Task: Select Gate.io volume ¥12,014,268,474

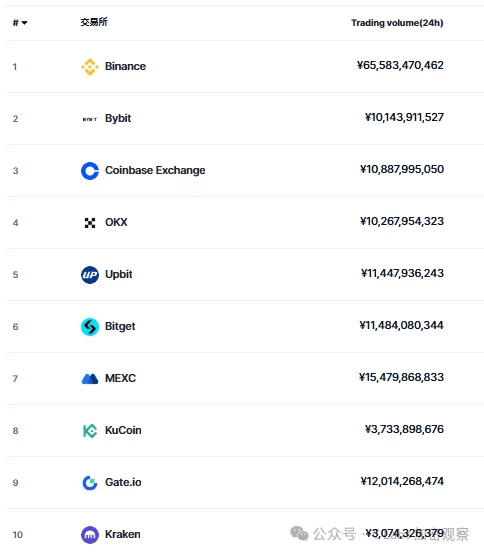Action: click(x=402, y=481)
